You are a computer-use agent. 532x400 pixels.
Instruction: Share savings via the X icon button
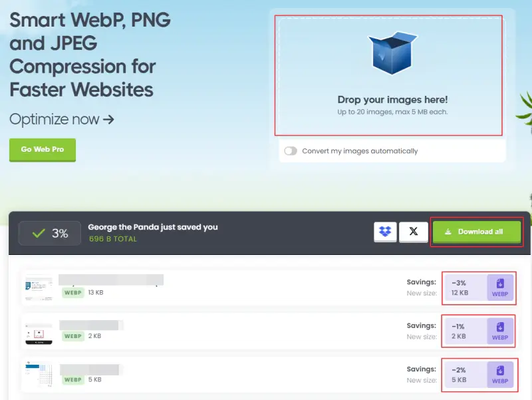tap(414, 232)
